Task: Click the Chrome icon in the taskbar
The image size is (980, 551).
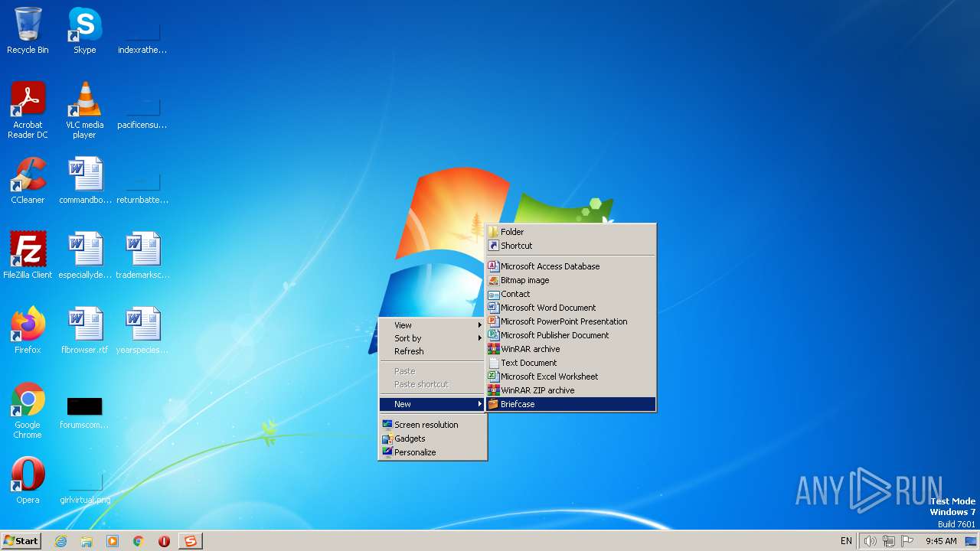Action: click(139, 541)
